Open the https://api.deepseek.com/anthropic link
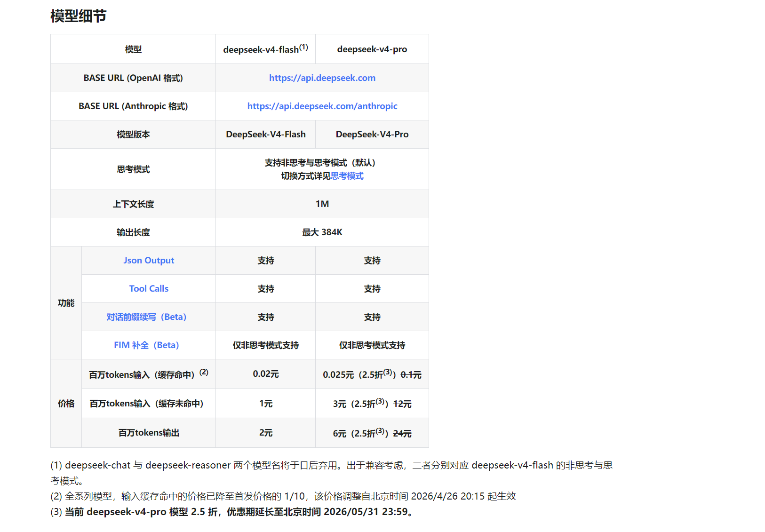Screen dimensions: 765x532 point(322,106)
